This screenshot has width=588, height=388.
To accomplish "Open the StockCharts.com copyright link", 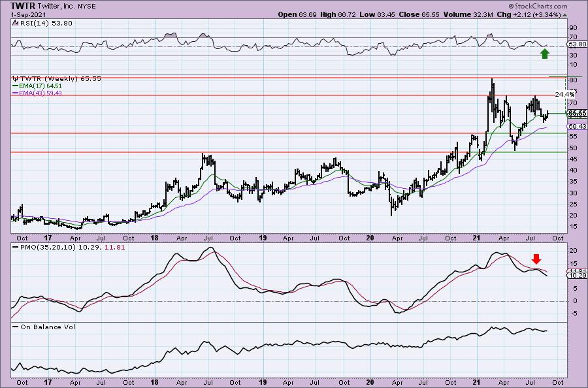I will coord(538,6).
